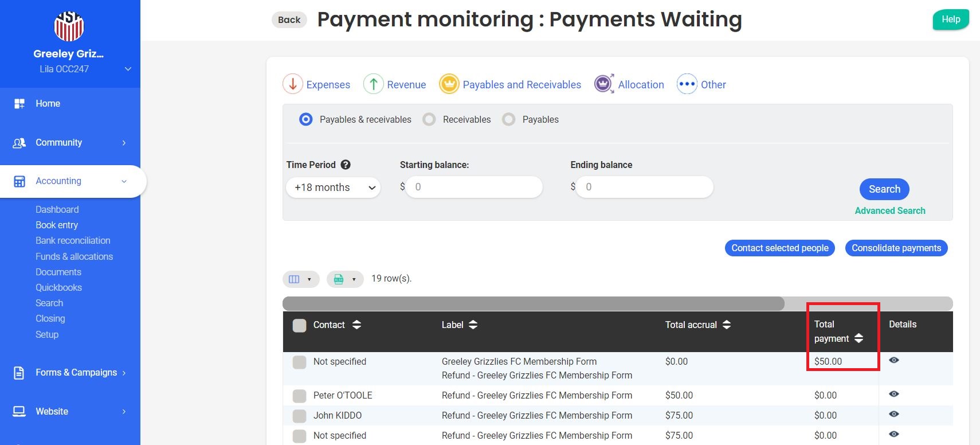The height and width of the screenshot is (445, 980).
Task: Sort by Total accrual column arrows
Action: [x=727, y=325]
